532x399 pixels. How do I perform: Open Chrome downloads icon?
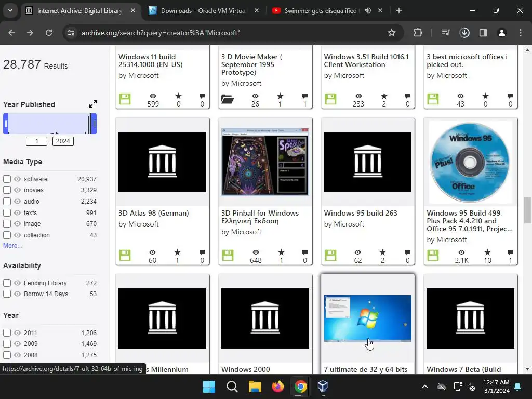click(464, 33)
